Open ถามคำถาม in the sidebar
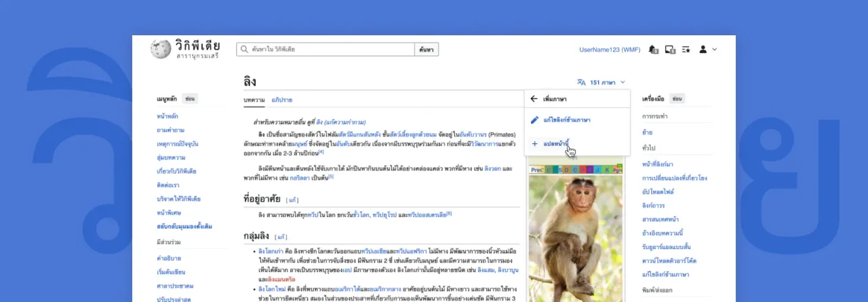 (170, 130)
